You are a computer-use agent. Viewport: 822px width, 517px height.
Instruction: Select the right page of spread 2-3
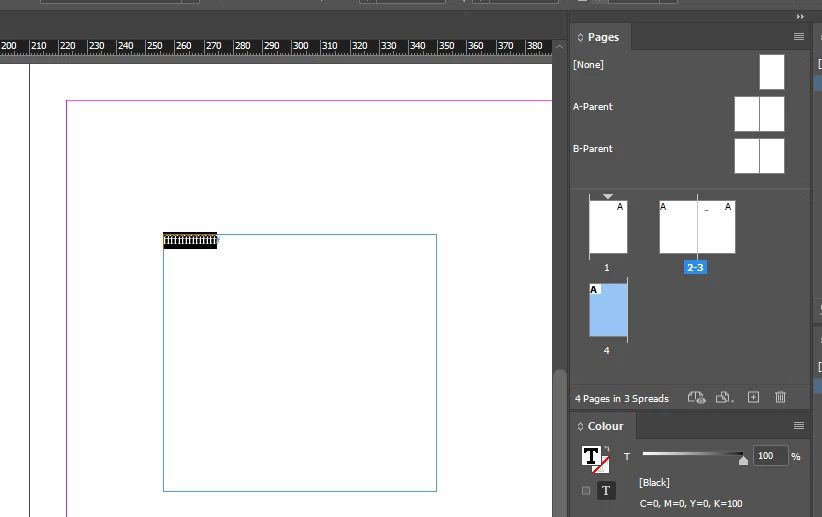coord(716,227)
